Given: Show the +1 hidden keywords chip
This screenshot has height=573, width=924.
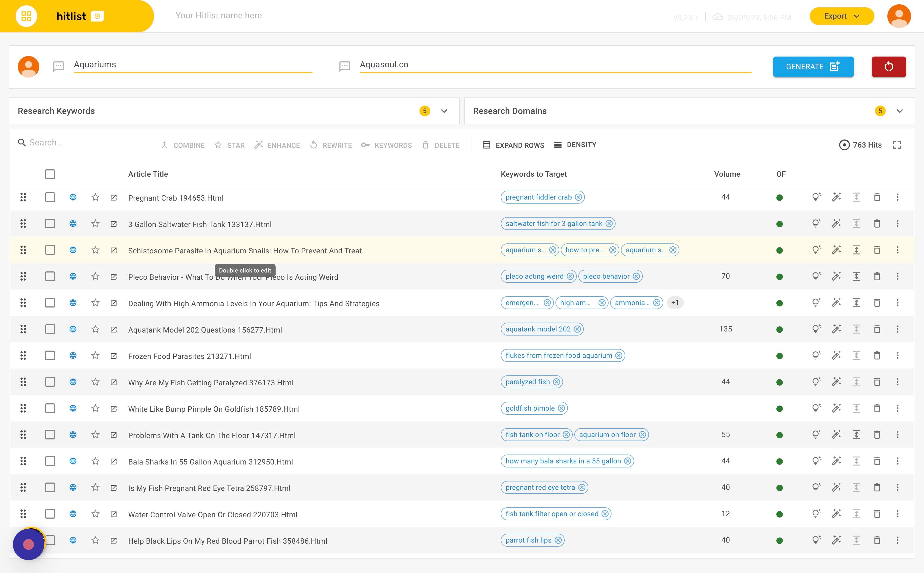Looking at the screenshot, I should point(675,303).
